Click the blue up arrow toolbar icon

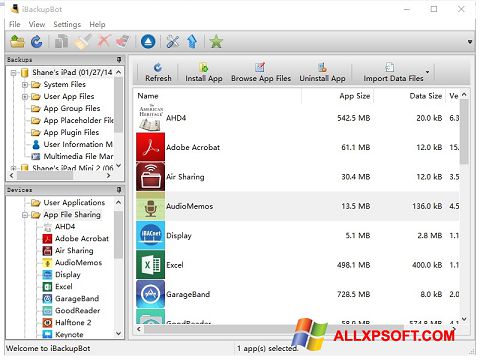coord(192,42)
